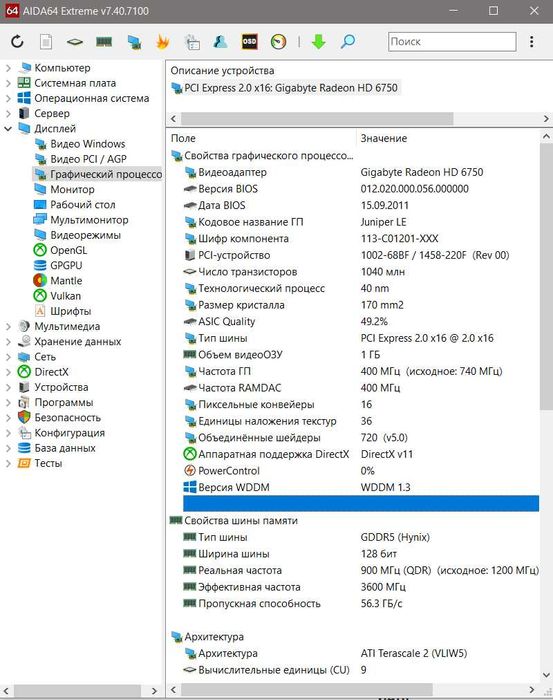The height and width of the screenshot is (700, 553).
Task: Select the PCI Express Gigabyte Radeon device entry
Action: (285, 88)
